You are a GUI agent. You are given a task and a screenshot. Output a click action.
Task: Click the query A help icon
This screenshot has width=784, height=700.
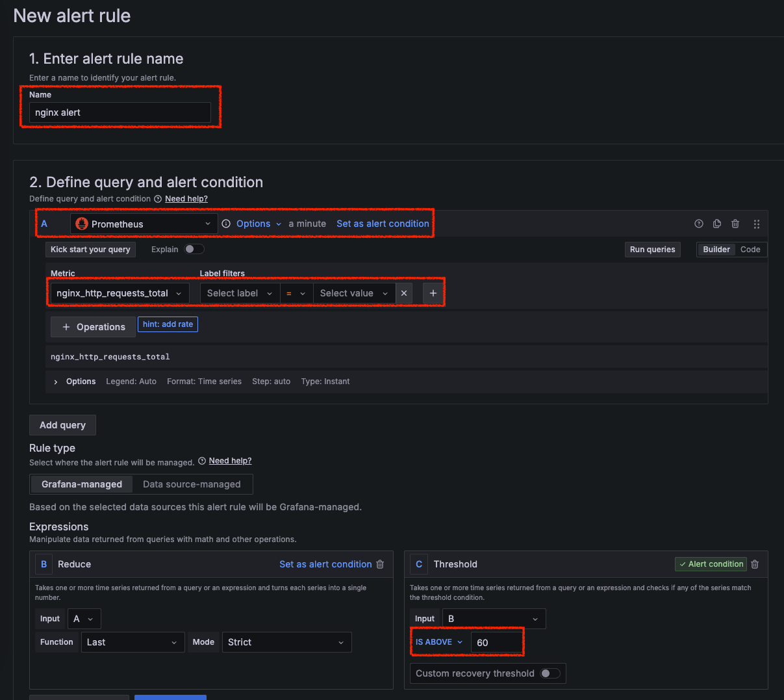point(699,224)
